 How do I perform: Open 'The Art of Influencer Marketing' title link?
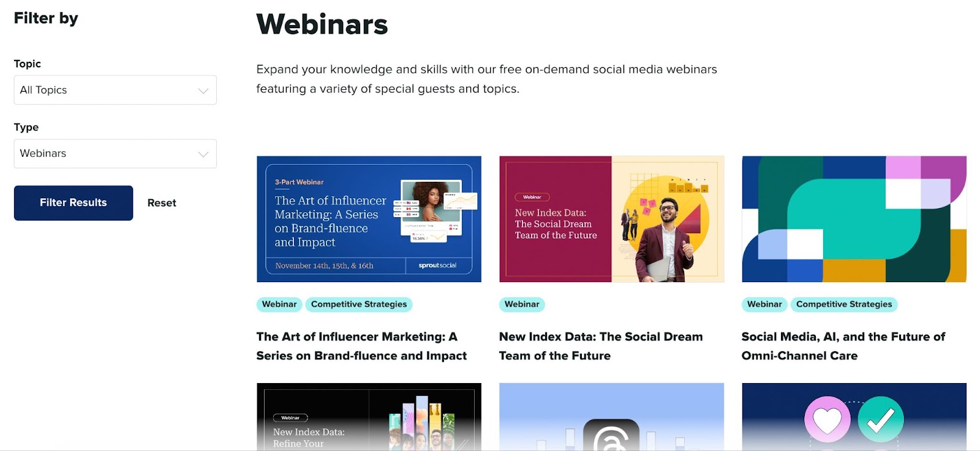(x=361, y=346)
